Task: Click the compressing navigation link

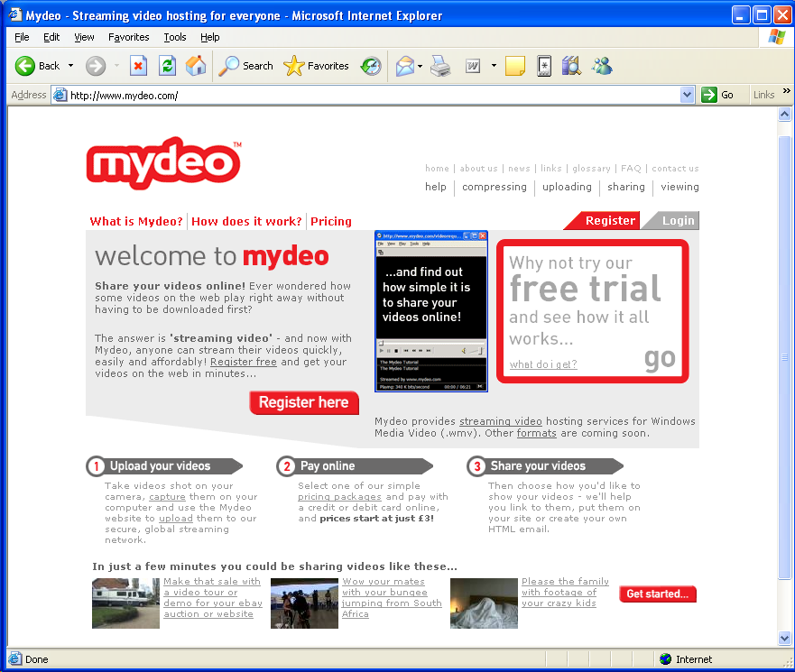Action: click(495, 187)
